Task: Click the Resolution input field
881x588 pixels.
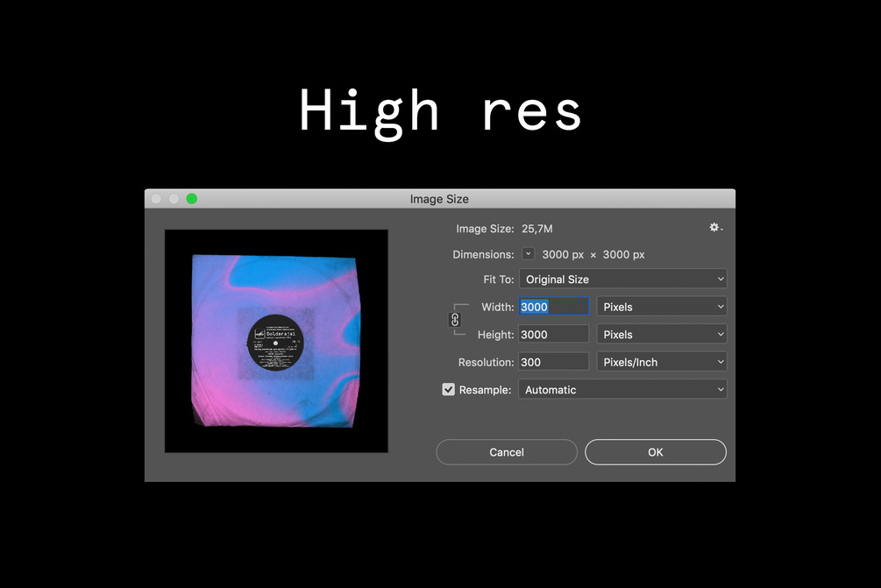Action: 553,362
